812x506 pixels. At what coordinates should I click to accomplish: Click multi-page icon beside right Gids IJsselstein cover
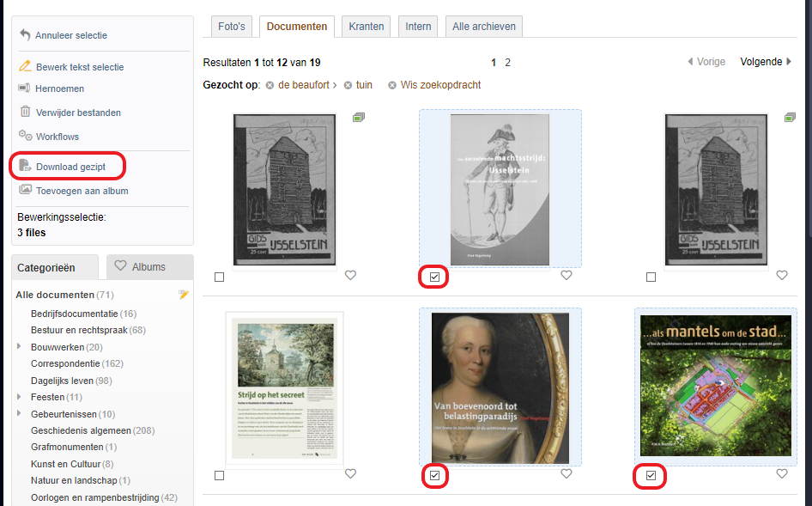click(790, 118)
